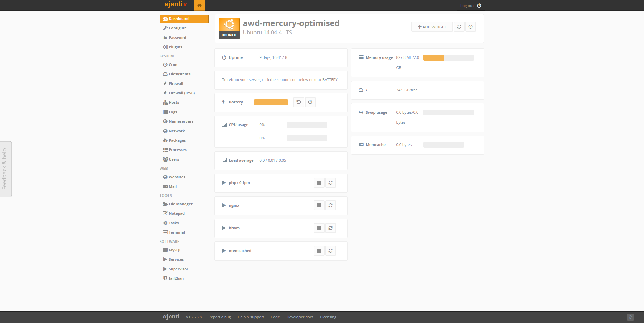Restart the nginx service
The width and height of the screenshot is (644, 323).
(330, 205)
